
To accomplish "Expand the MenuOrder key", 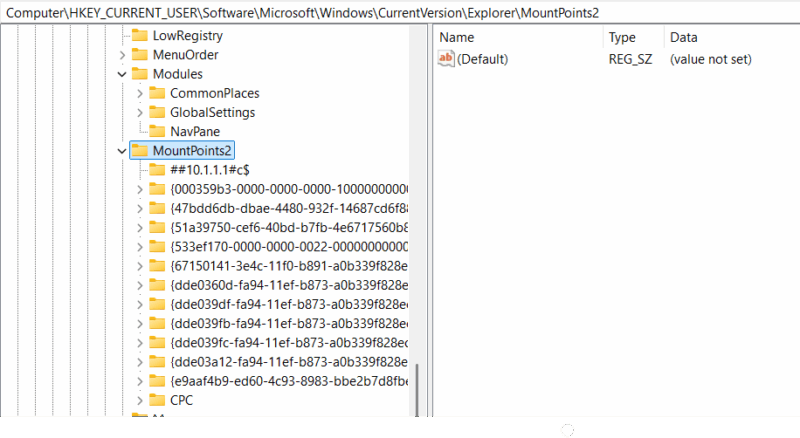I will tap(122, 55).
